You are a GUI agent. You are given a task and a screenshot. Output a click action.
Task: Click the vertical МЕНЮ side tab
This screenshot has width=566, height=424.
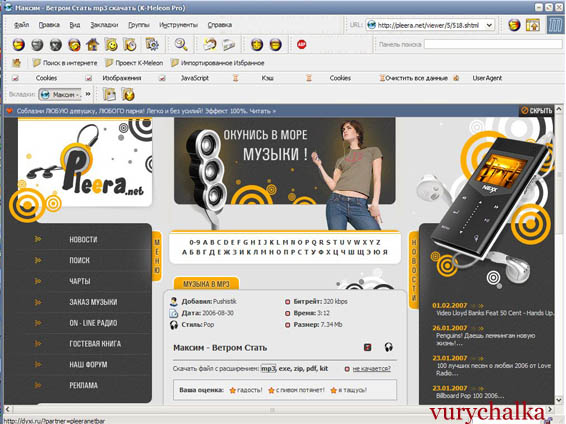[157, 256]
